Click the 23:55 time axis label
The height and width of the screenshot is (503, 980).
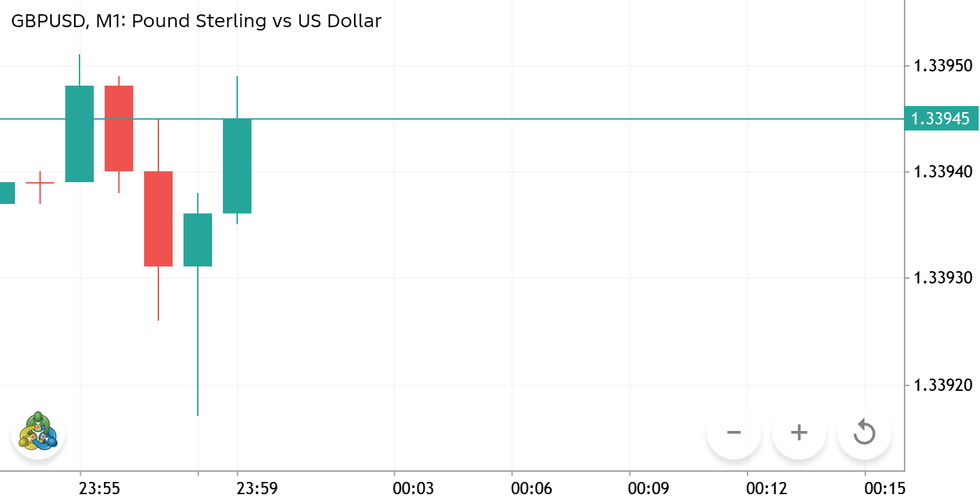click(100, 488)
